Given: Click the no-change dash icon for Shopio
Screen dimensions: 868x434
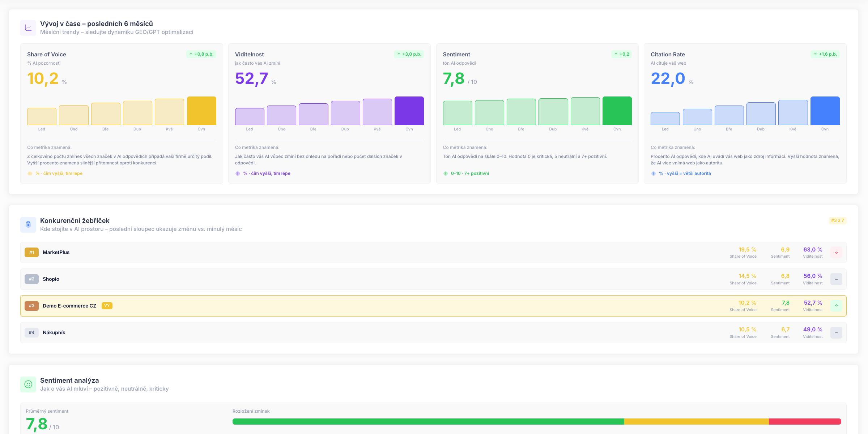Looking at the screenshot, I should click(x=836, y=279).
